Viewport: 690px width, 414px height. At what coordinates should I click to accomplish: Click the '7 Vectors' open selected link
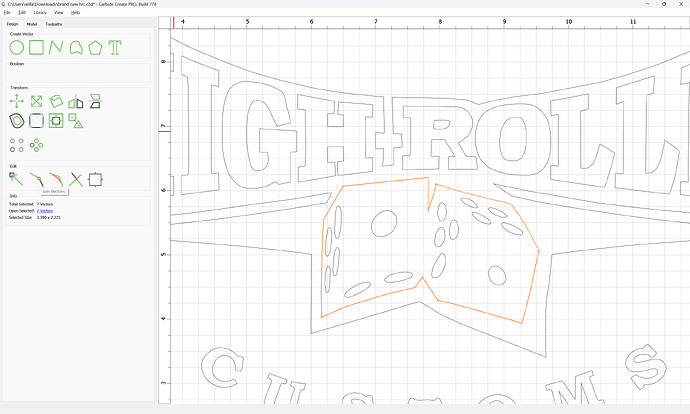click(45, 211)
